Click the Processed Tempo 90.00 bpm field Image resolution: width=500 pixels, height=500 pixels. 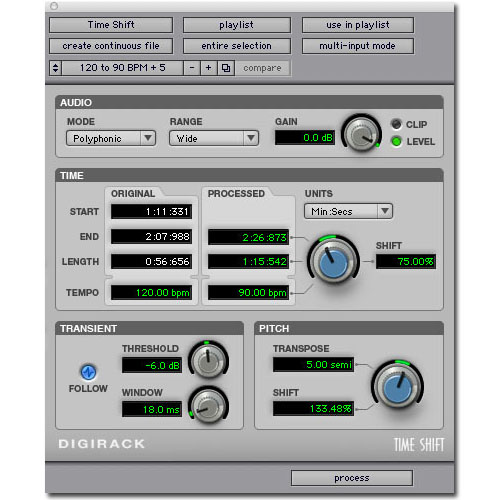point(248,293)
